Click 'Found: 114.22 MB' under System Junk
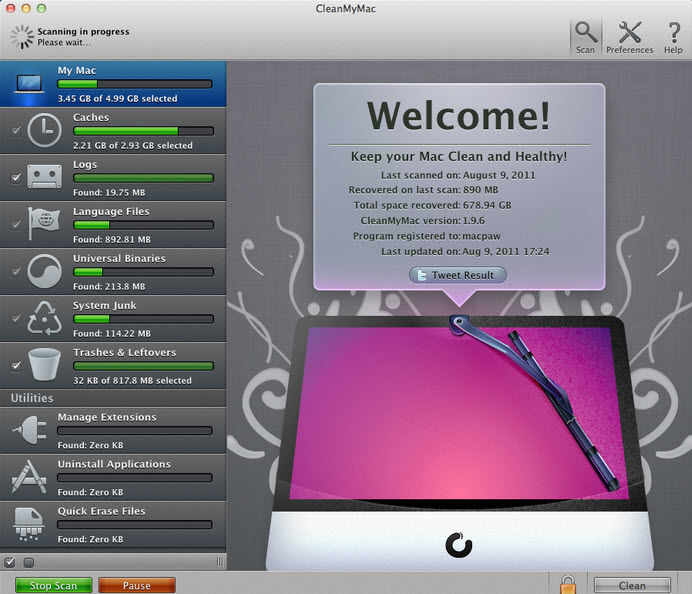 click(x=112, y=334)
